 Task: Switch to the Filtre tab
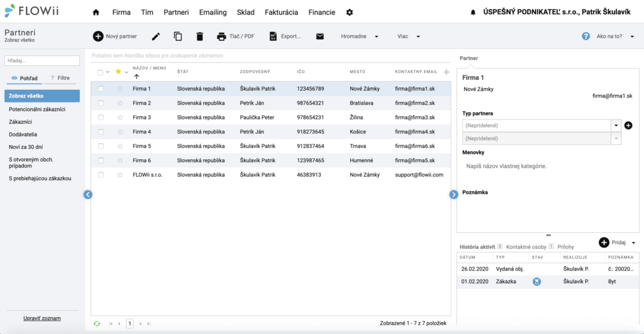click(x=60, y=78)
